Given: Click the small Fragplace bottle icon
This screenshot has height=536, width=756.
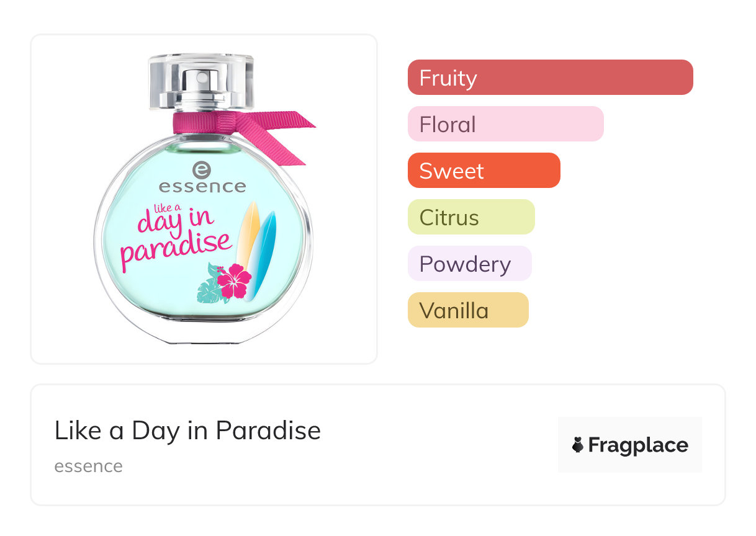Looking at the screenshot, I should tap(578, 445).
